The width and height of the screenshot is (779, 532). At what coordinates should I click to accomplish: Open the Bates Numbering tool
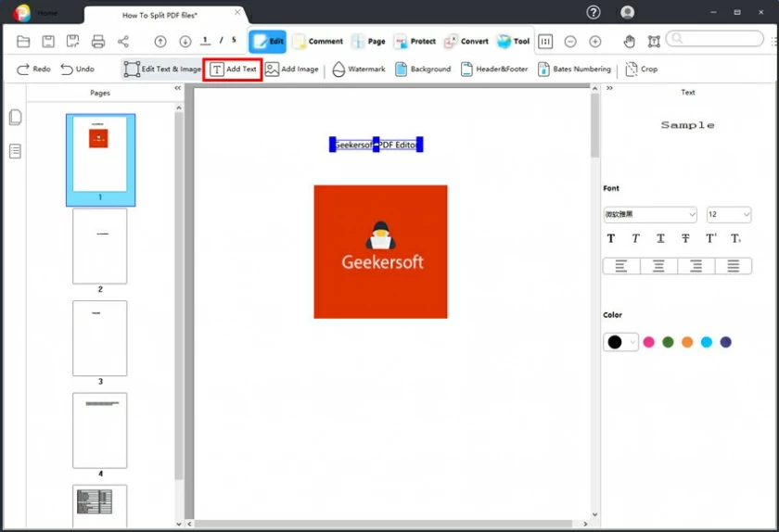[574, 70]
